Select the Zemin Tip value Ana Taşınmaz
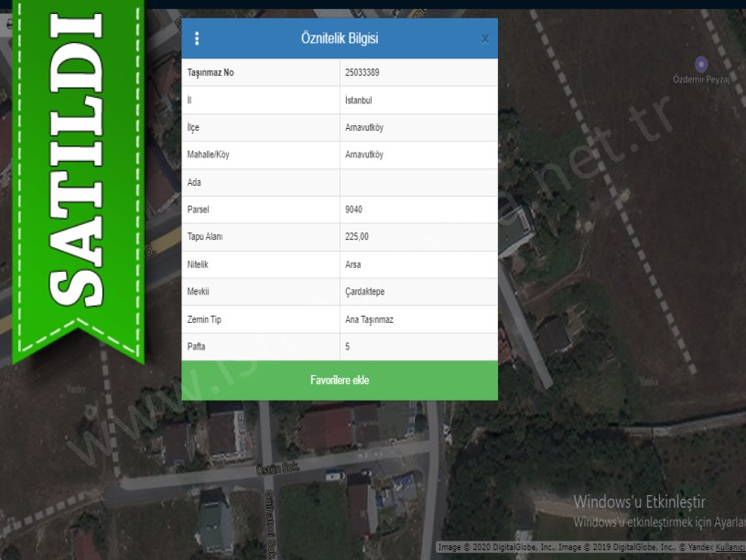 tap(369, 319)
